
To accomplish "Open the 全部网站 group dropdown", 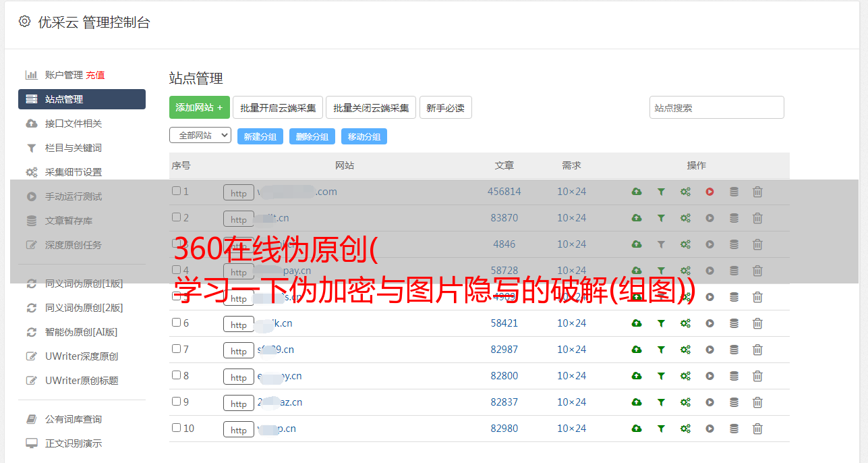I will coord(200,136).
